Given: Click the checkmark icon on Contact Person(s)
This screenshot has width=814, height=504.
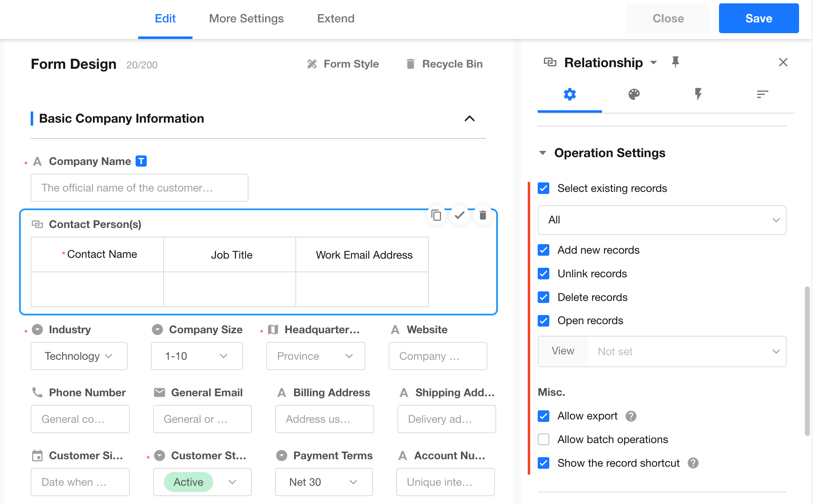Looking at the screenshot, I should tap(459, 215).
